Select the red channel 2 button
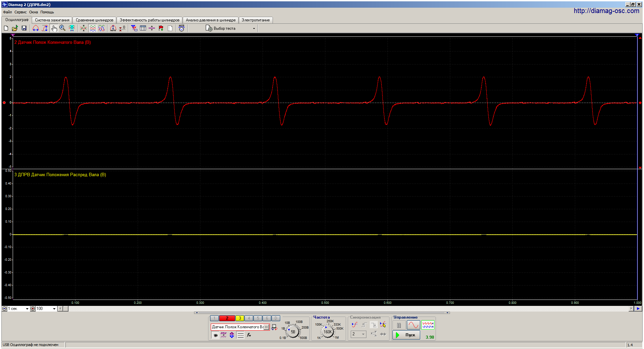The height and width of the screenshot is (349, 644). pyautogui.click(x=227, y=318)
